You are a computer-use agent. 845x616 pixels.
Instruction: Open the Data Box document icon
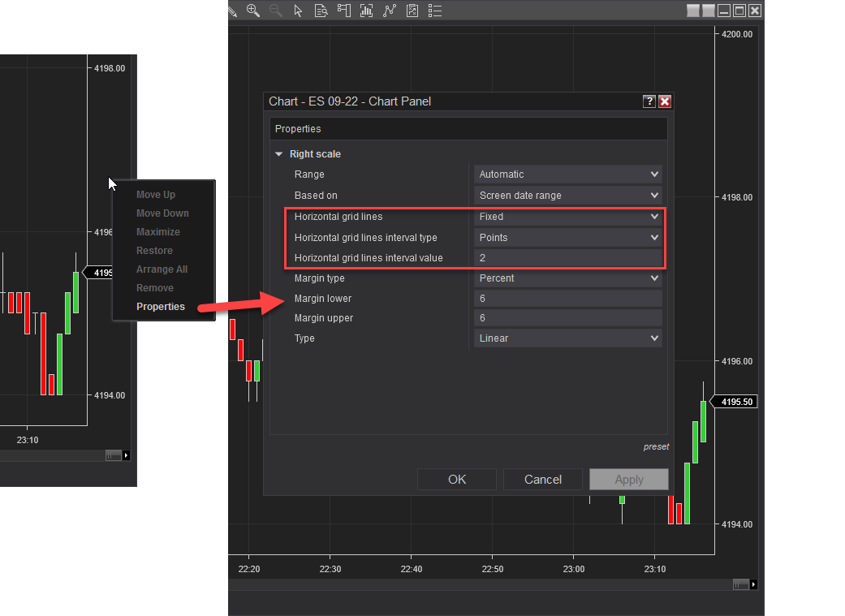click(321, 11)
